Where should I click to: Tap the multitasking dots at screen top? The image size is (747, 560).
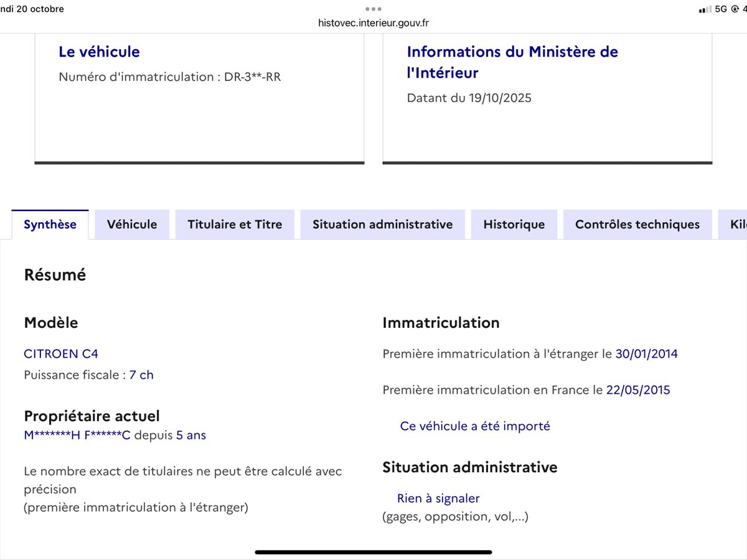point(373,9)
